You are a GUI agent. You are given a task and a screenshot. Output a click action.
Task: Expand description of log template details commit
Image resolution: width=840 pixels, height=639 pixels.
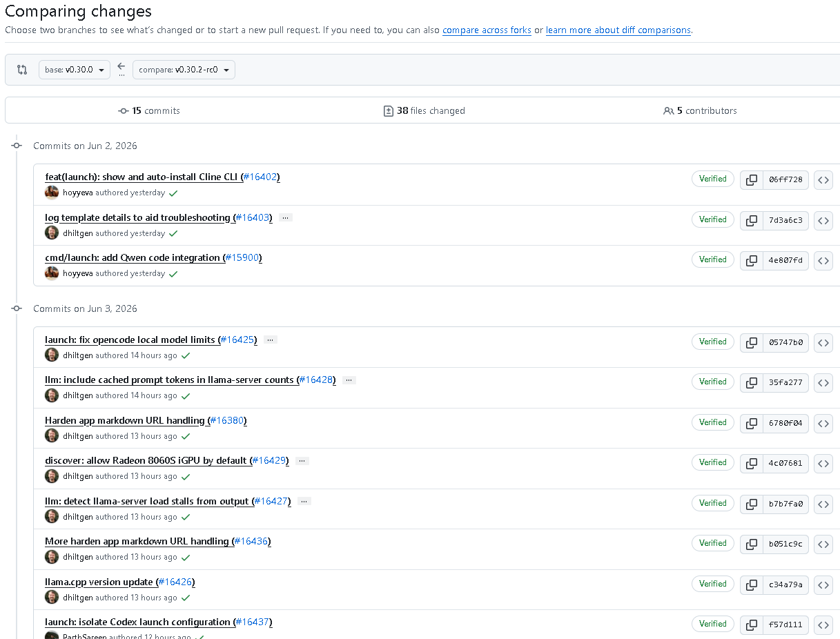(x=285, y=217)
